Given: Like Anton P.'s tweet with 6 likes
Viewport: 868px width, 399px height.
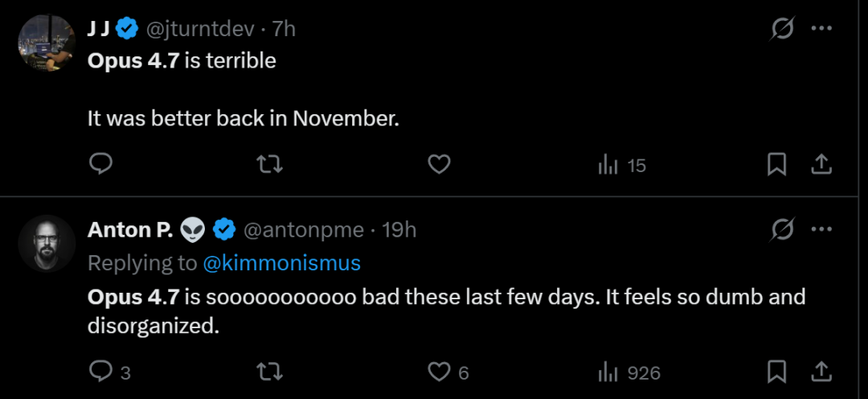Looking at the screenshot, I should [438, 372].
